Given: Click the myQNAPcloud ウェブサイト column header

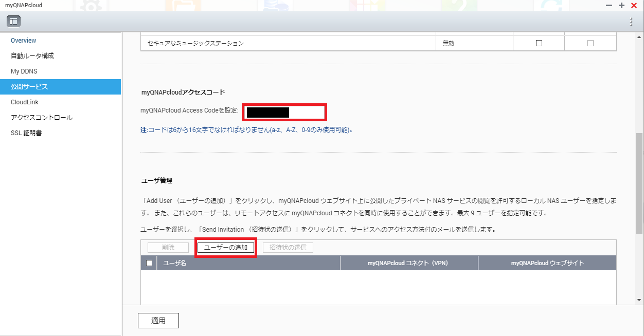Looking at the screenshot, I should 547,263.
